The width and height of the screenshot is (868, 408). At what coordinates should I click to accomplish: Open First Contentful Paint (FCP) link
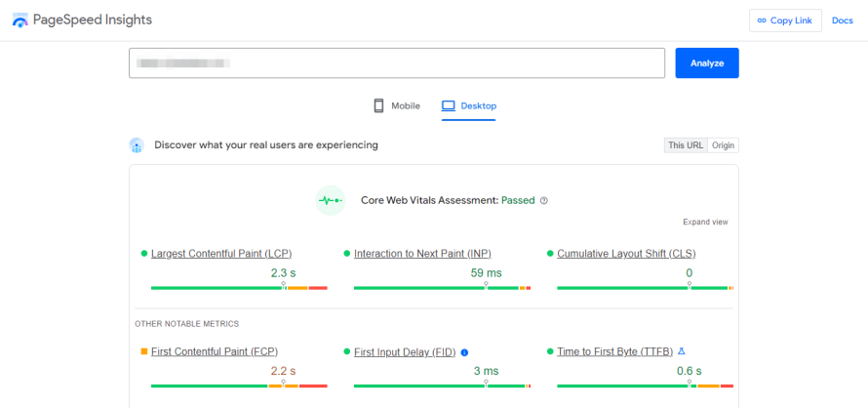(x=215, y=351)
